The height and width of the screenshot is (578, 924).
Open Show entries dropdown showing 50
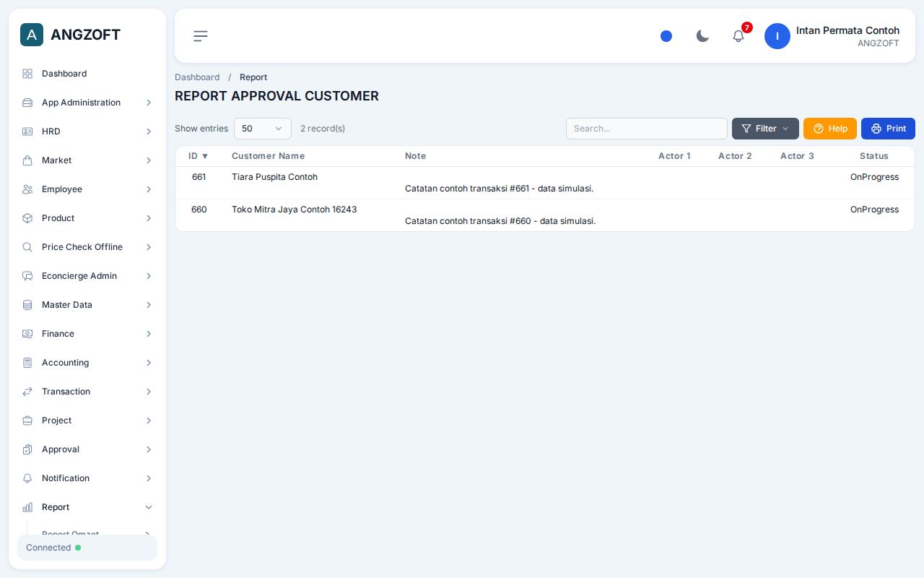[263, 129]
